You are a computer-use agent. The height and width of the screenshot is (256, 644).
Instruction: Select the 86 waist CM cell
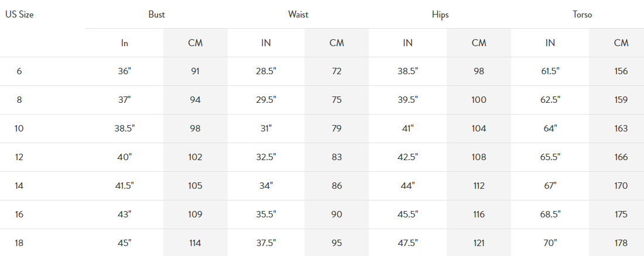pyautogui.click(x=337, y=185)
